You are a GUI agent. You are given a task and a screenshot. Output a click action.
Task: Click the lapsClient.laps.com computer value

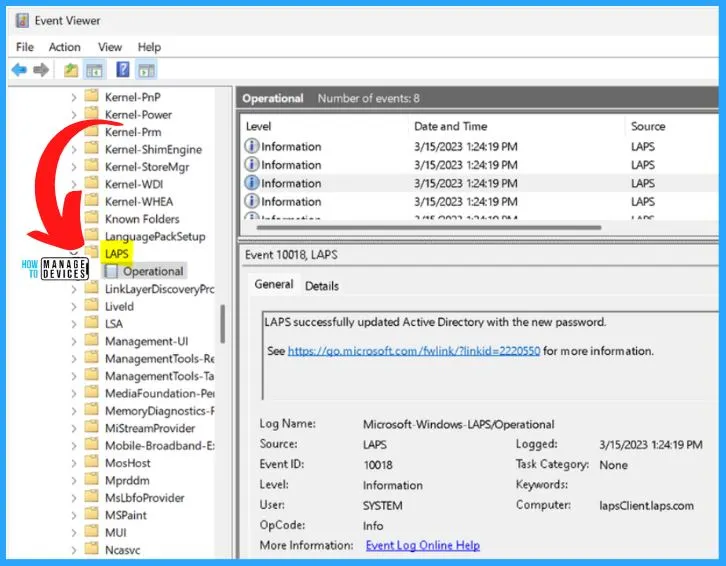tap(646, 506)
